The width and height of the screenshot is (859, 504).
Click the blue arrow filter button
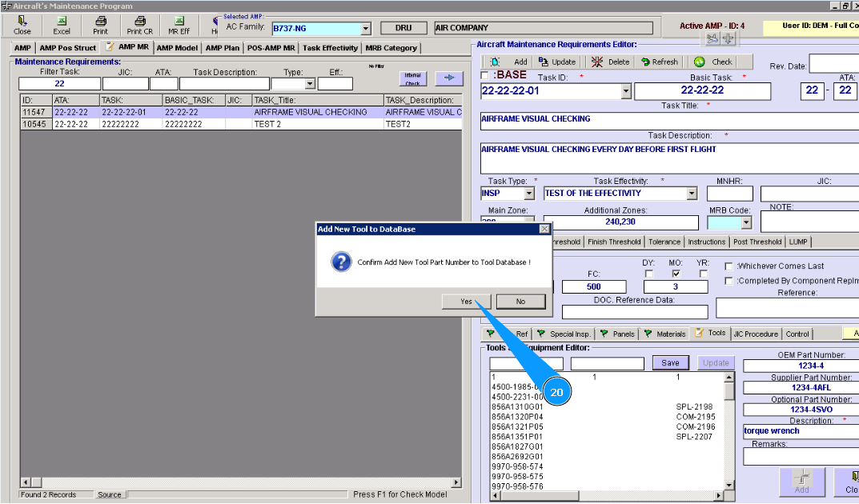(x=449, y=78)
